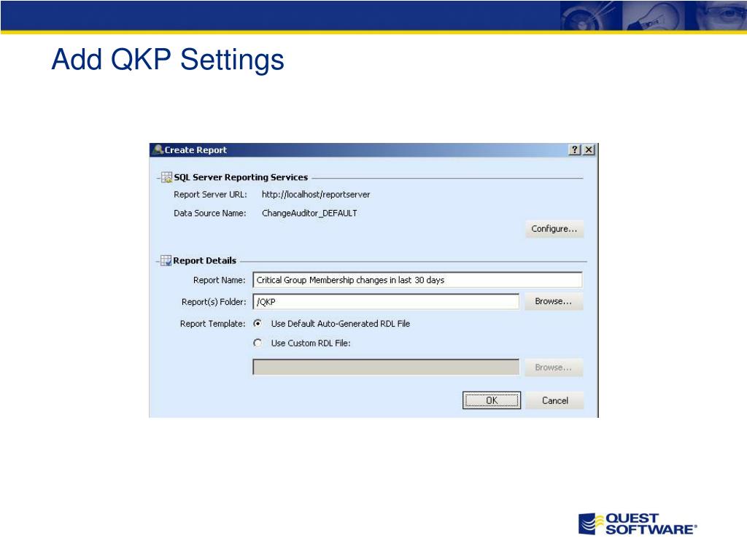Click the Report Details section icon

(x=166, y=260)
